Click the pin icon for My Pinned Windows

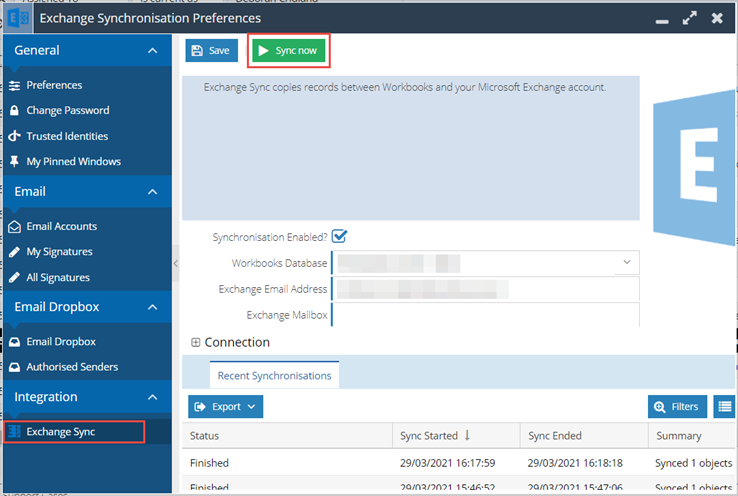pyautogui.click(x=15, y=162)
